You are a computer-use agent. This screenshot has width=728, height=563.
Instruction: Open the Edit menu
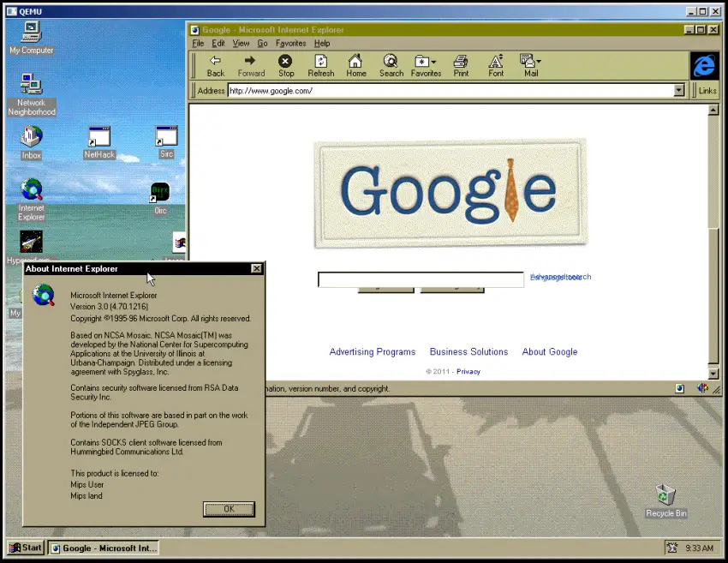(x=218, y=43)
